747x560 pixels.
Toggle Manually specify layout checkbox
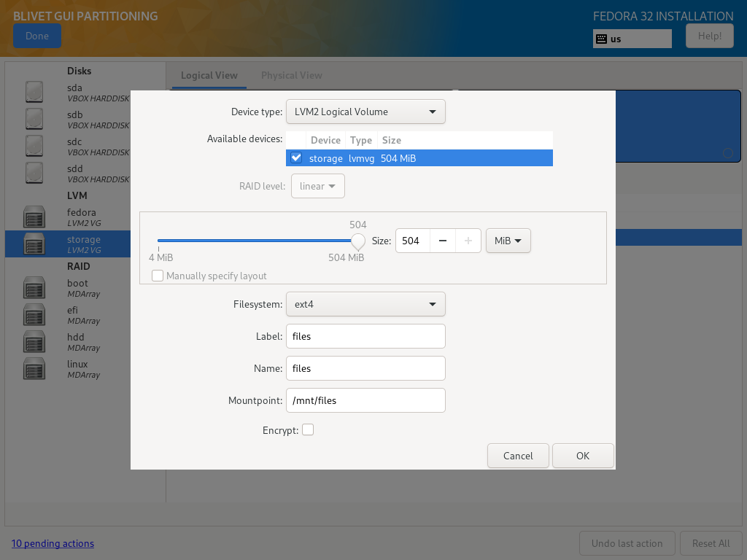158,276
